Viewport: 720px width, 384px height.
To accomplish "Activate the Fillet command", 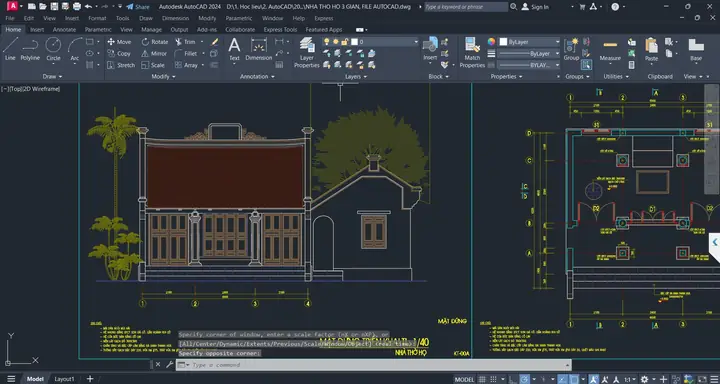I will pos(186,53).
